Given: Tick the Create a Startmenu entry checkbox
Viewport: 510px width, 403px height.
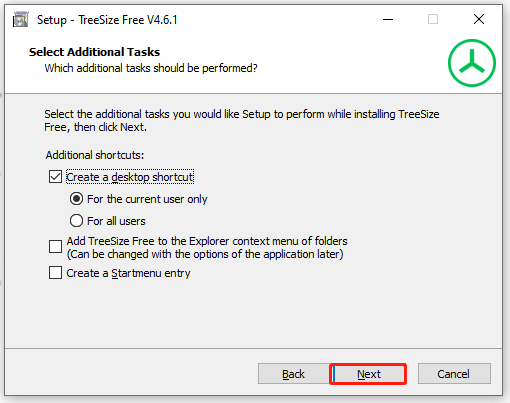Looking at the screenshot, I should point(55,272).
